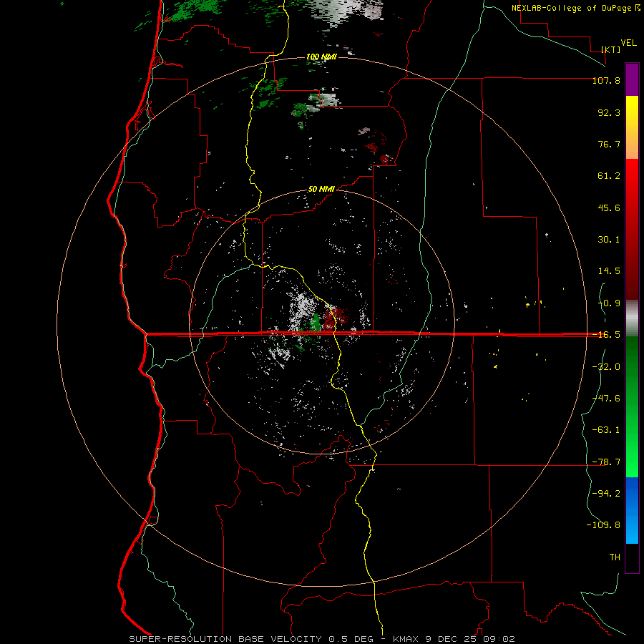Screen dimensions: 644x644
Task: Click the 107.8 scale value
Action: tap(606, 80)
